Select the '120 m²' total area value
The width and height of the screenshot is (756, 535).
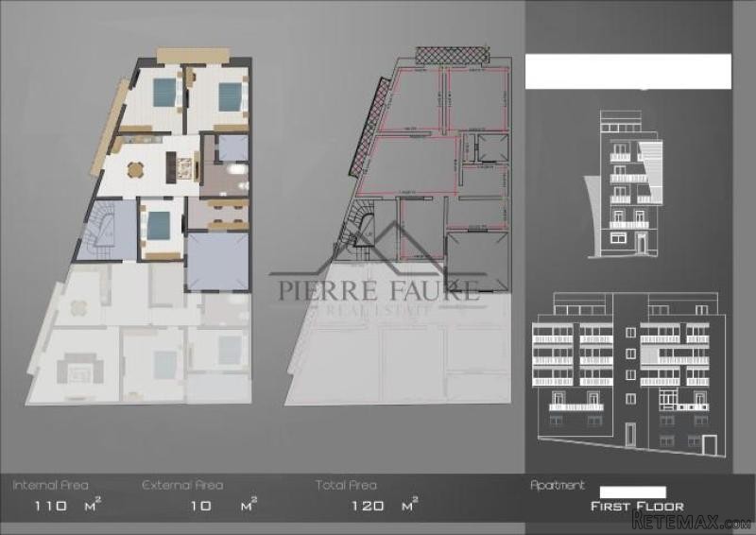point(385,505)
